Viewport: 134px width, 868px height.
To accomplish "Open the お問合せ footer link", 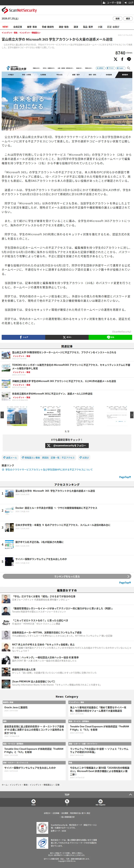I will tap(47, 813).
